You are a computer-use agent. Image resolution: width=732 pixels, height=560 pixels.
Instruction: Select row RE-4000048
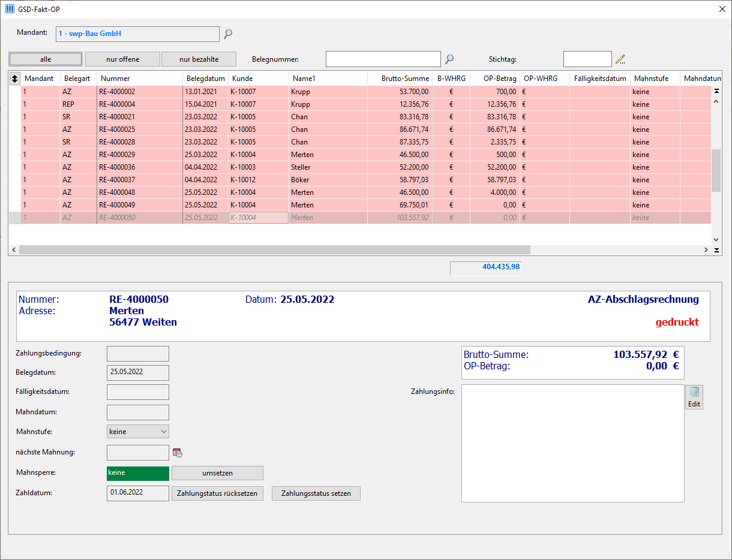click(x=366, y=192)
